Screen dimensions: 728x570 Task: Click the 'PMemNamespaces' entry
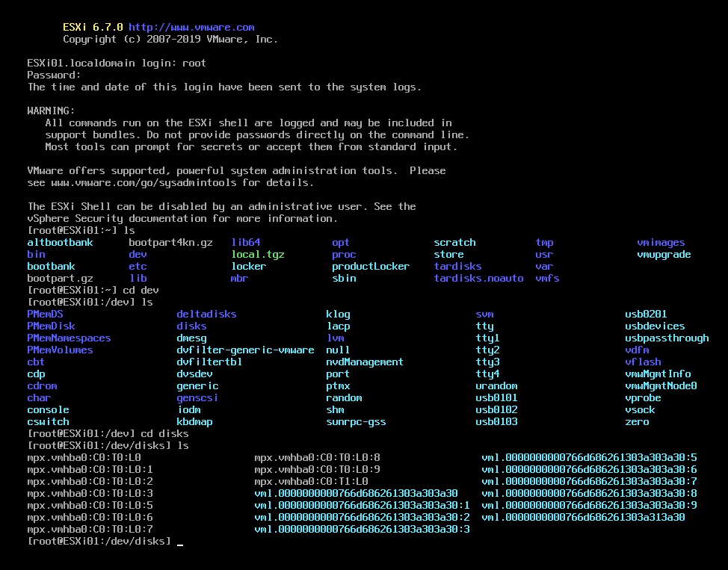point(69,338)
